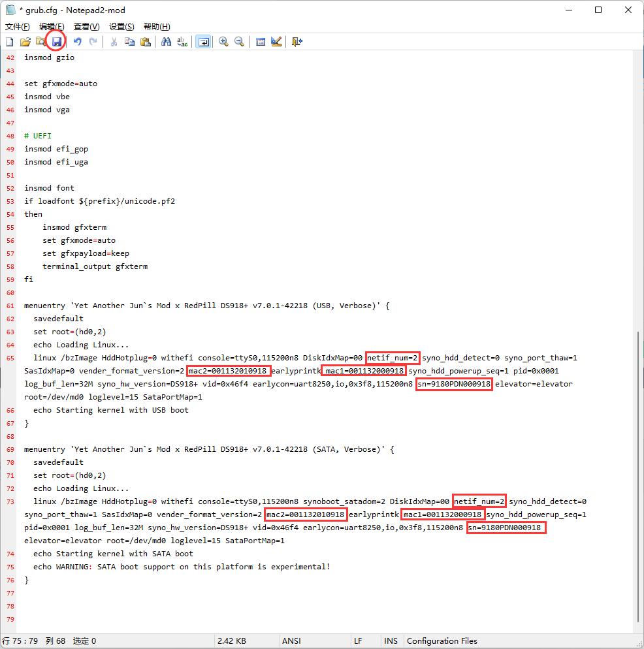Expand the 设置(S) menu

pyautogui.click(x=121, y=27)
